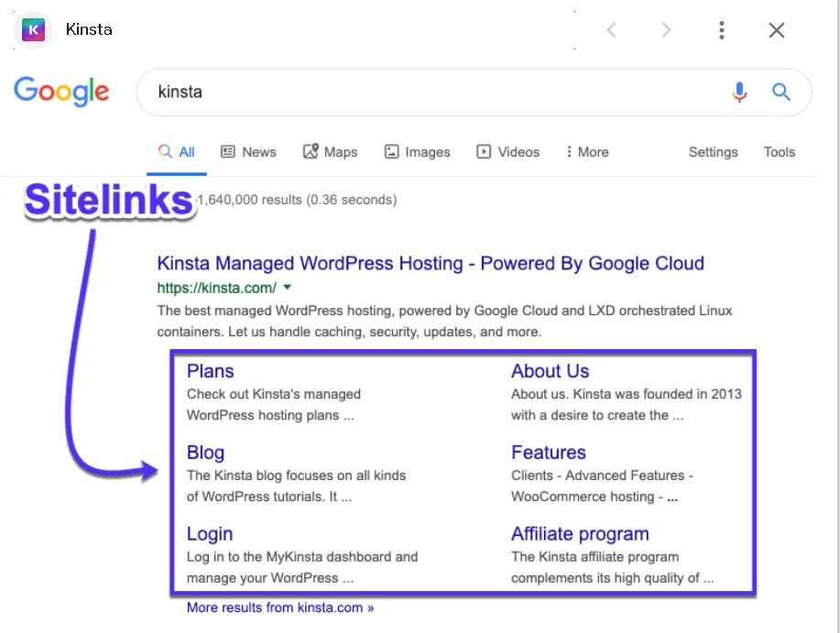840x633 pixels.
Task: Switch to the News tab
Action: (248, 152)
